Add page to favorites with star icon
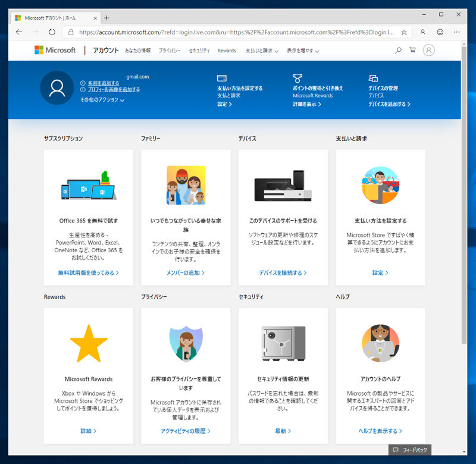 click(x=404, y=32)
